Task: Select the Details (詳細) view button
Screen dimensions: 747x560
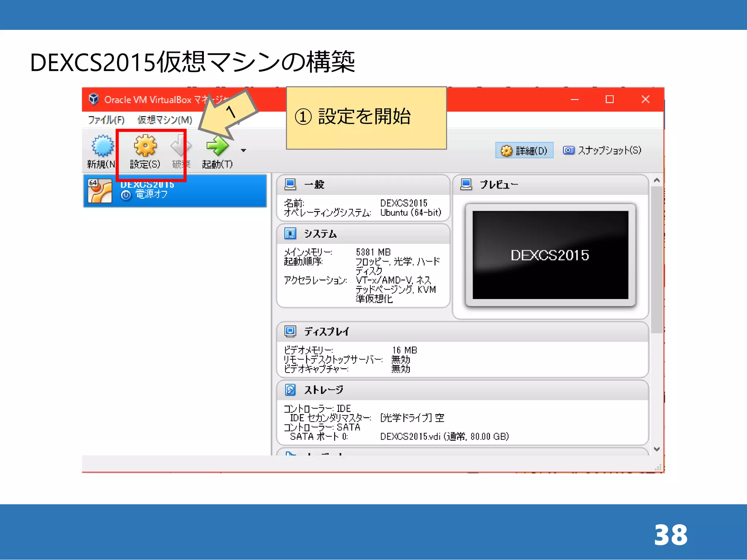Action: 524,150
